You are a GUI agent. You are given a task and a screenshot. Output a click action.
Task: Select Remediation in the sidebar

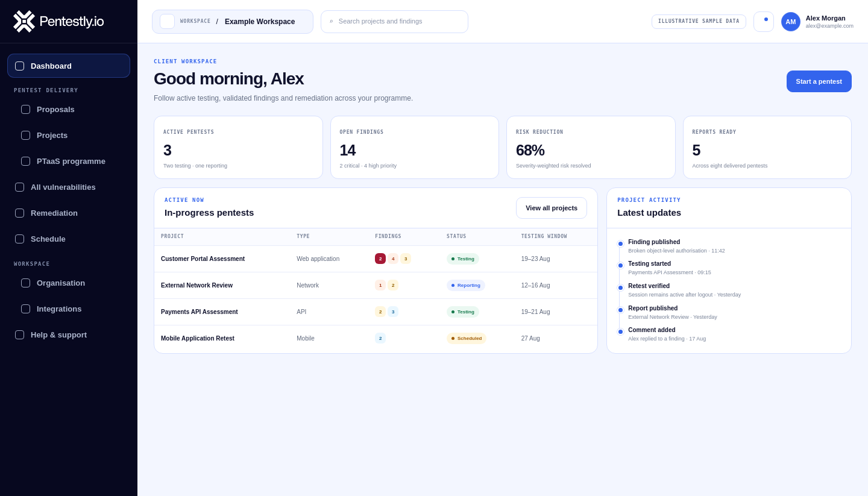(69, 213)
